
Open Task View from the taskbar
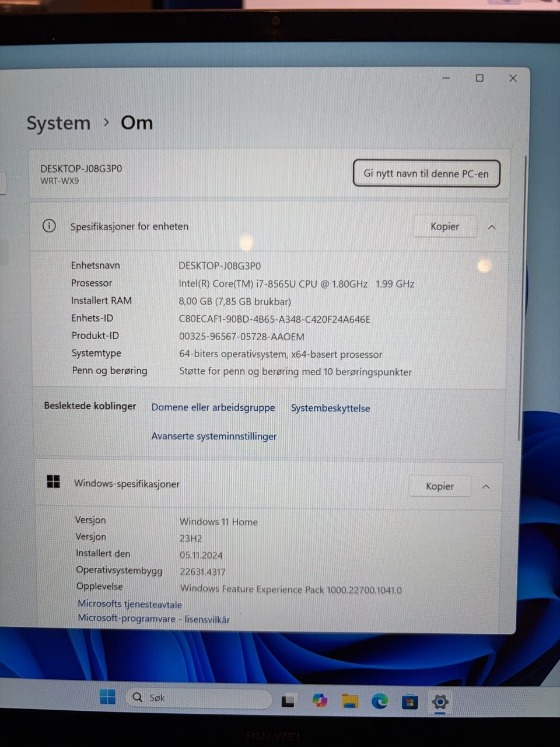pos(288,700)
